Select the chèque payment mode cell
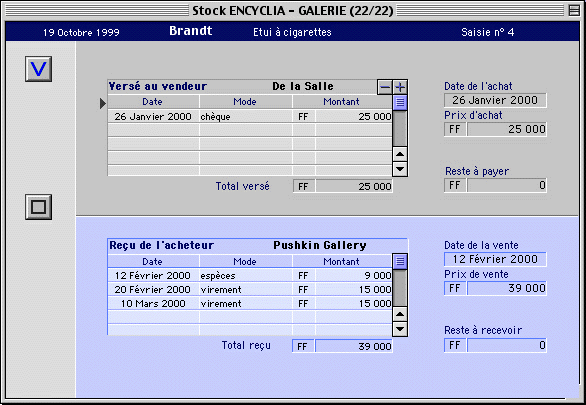 coord(246,117)
